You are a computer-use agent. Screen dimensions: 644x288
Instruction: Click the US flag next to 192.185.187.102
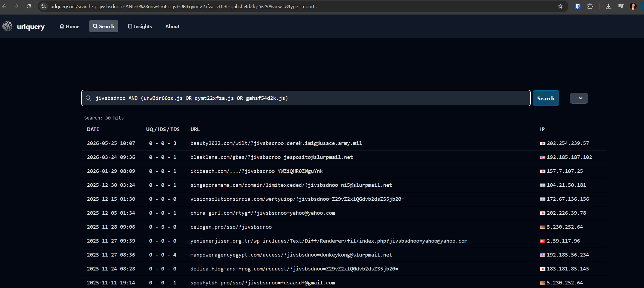542,157
